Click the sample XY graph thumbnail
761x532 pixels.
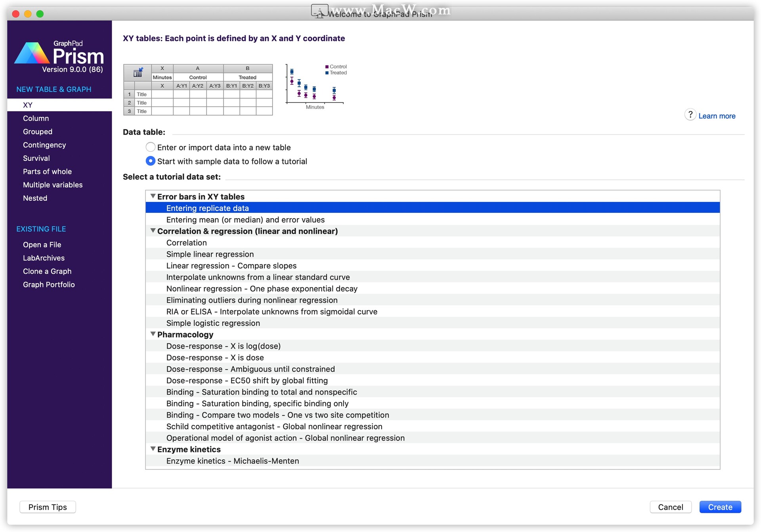coord(315,86)
